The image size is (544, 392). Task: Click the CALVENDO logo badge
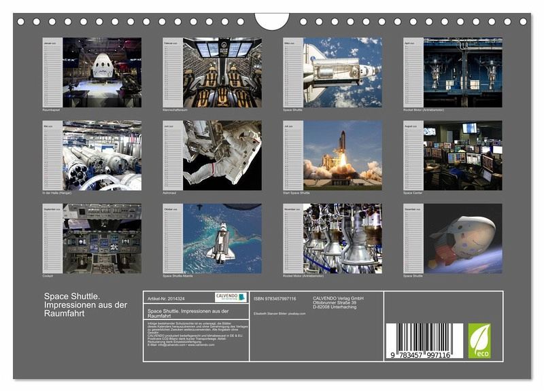231,298
